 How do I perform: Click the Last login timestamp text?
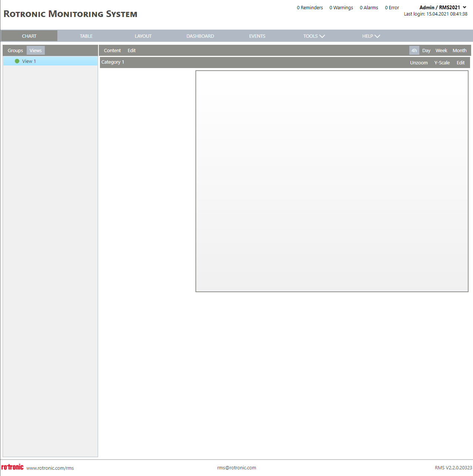click(436, 14)
